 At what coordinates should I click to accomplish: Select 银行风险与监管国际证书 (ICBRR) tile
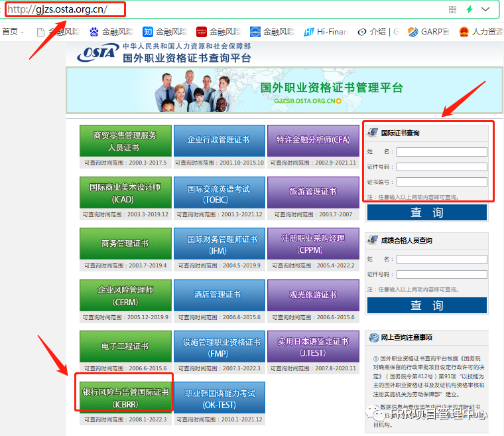125,397
